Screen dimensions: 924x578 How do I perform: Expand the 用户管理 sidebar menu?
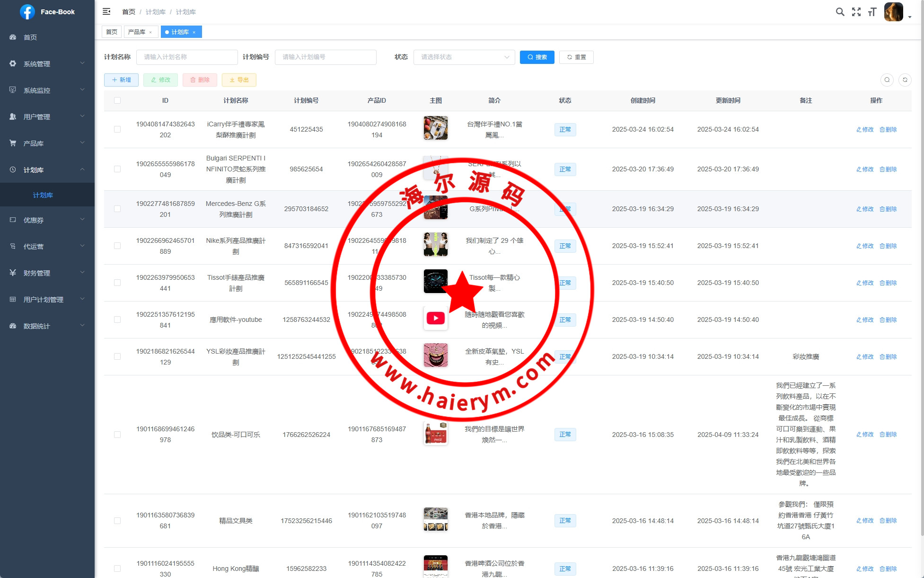[47, 116]
